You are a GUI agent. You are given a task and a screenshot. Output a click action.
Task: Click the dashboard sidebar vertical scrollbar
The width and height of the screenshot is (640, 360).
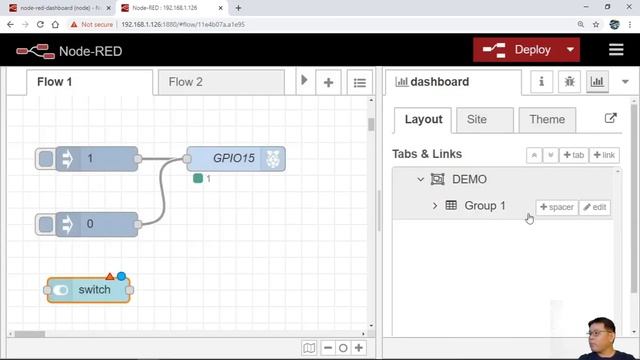tap(633, 198)
